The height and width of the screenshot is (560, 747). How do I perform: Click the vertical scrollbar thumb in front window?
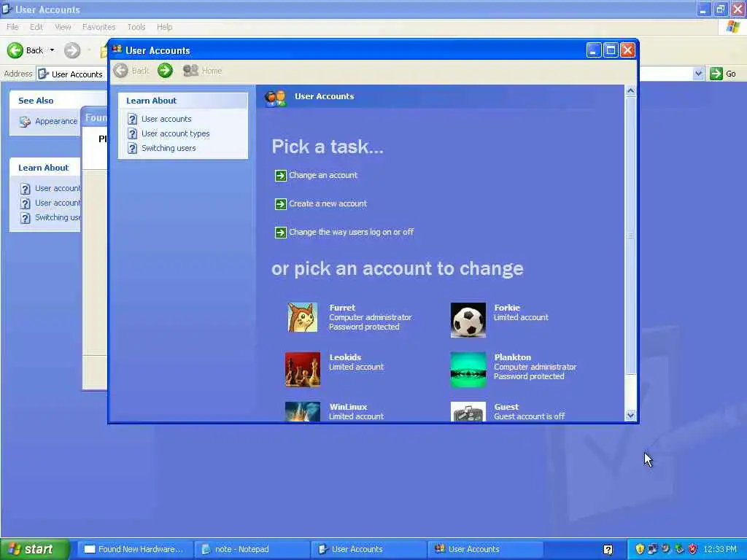pos(630,236)
